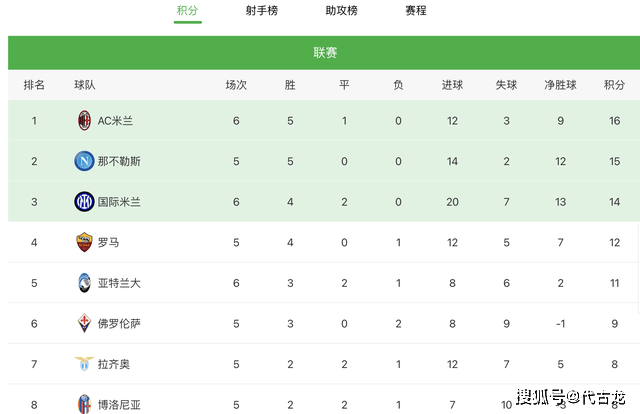This screenshot has width=640, height=414.
Task: Click the Atalanta team logo
Action: (84, 283)
